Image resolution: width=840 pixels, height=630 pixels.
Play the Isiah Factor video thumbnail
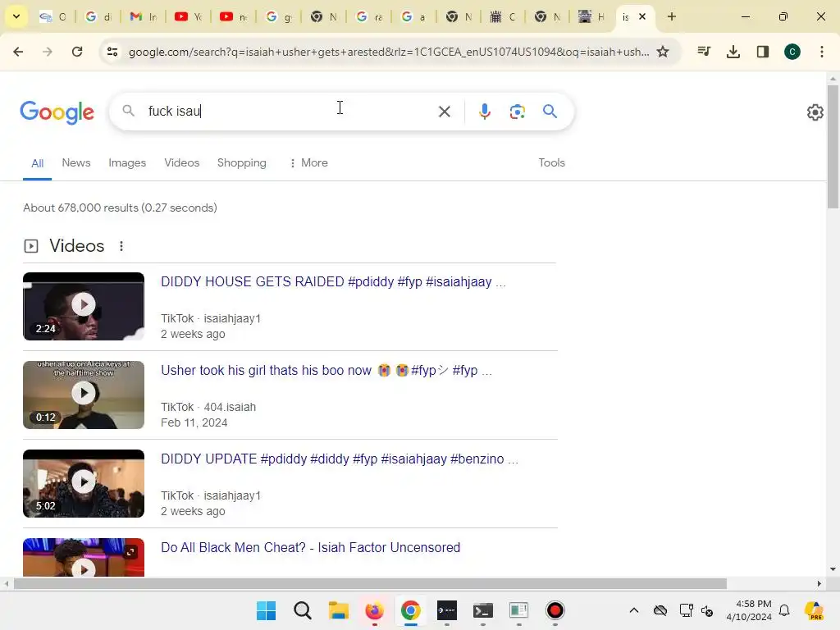(x=84, y=557)
